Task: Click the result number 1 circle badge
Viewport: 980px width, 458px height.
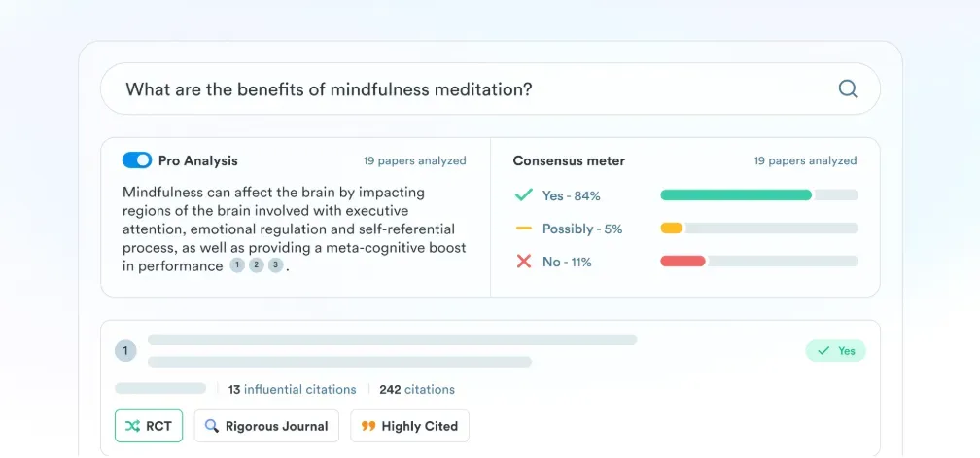Action: coord(125,350)
